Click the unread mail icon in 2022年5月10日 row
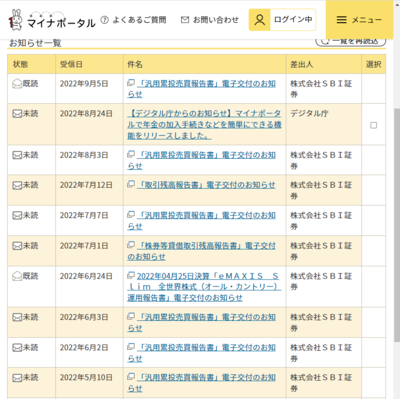 (17, 378)
